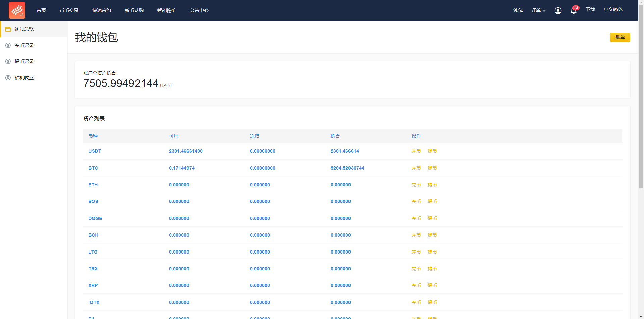The image size is (644, 319).
Task: Click the coin icon beside 提币记录
Action: [8, 61]
